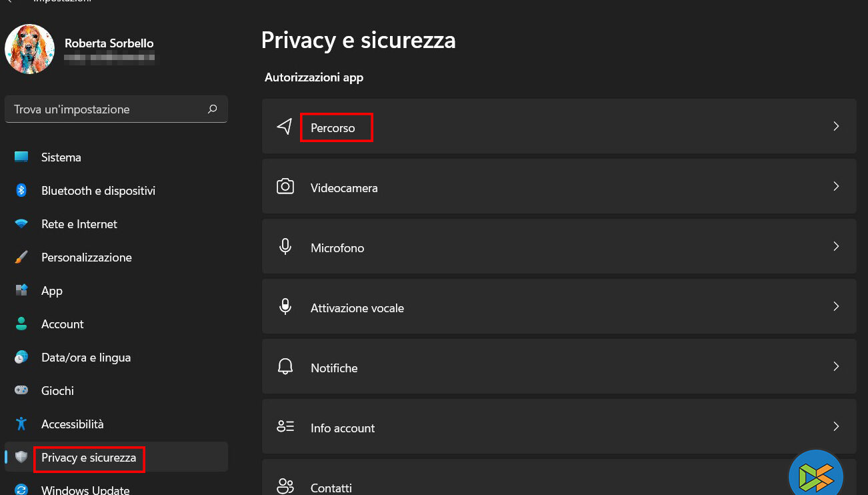Click the search magnifier icon
The image size is (868, 495).
pyautogui.click(x=213, y=109)
